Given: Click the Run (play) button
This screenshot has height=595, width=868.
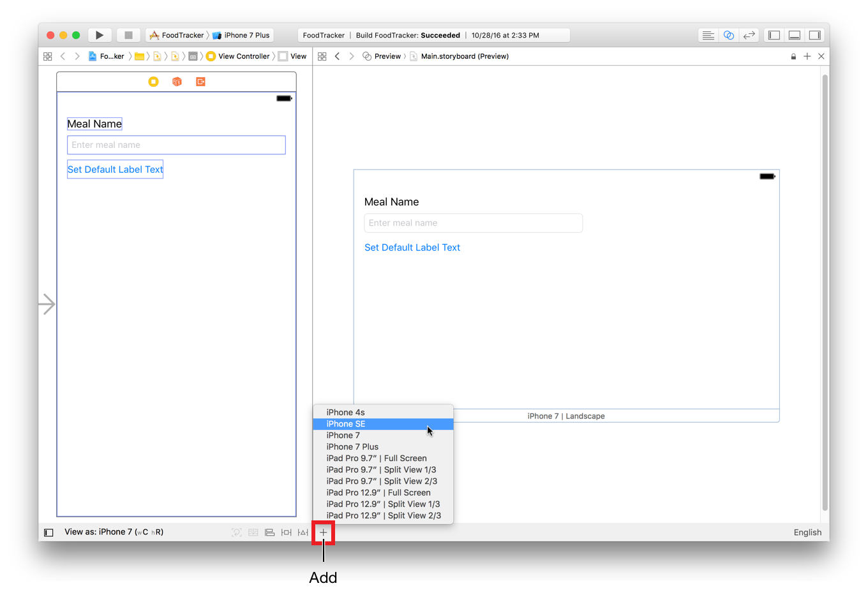Looking at the screenshot, I should point(100,35).
